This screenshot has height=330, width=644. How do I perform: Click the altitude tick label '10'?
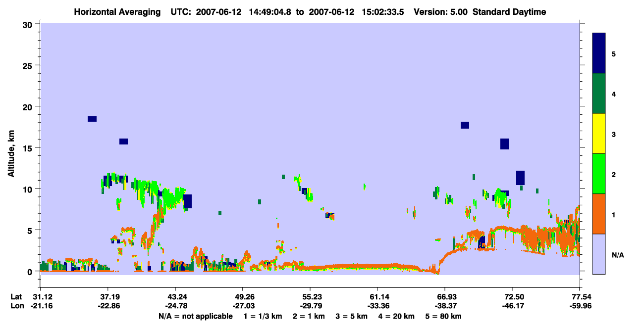[29, 189]
